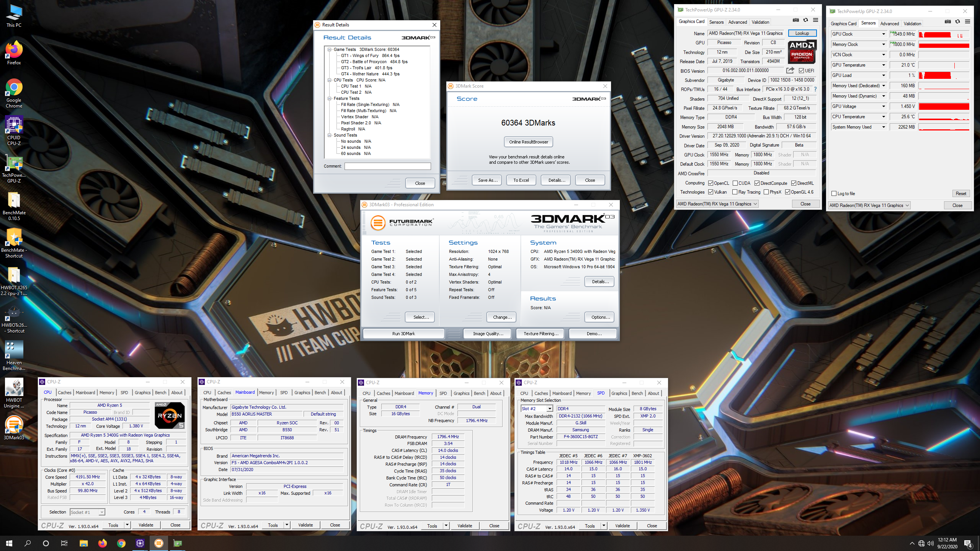Open Caches tab in first CPU-Z window

point(64,393)
